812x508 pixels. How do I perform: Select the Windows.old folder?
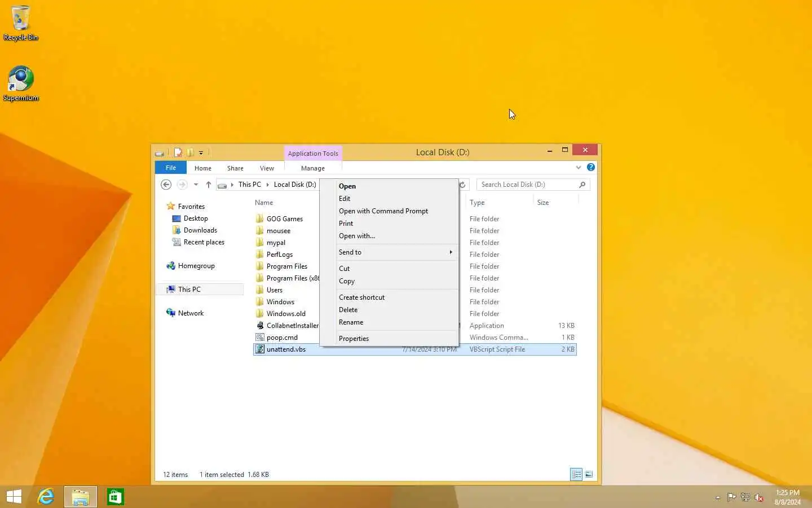[x=286, y=314]
